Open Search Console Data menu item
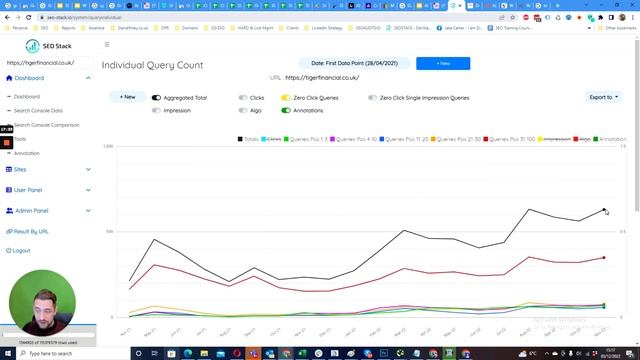Viewport: 640px width, 360px height. pyautogui.click(x=38, y=111)
